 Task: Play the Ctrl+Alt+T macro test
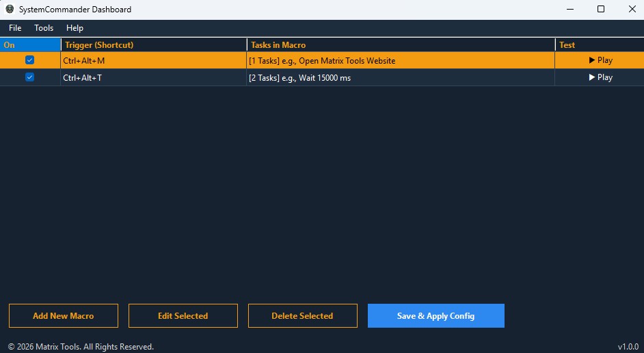coord(600,77)
